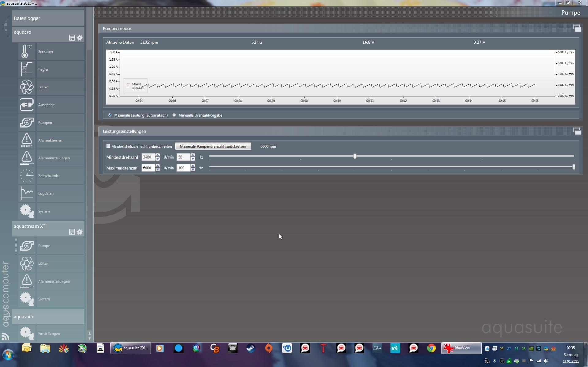Collapse the Leistungseinstellungen panel
The image size is (588, 367).
577,131
